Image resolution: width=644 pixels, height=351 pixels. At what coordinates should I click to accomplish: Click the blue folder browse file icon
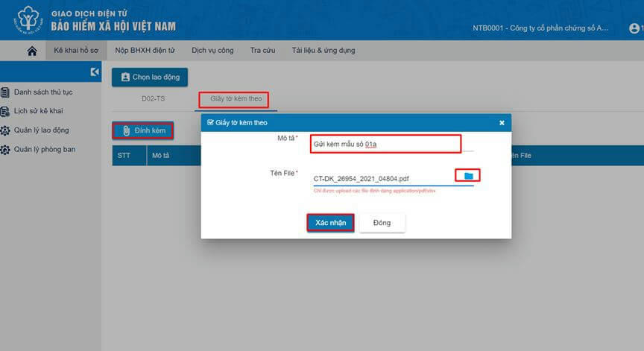pos(468,176)
